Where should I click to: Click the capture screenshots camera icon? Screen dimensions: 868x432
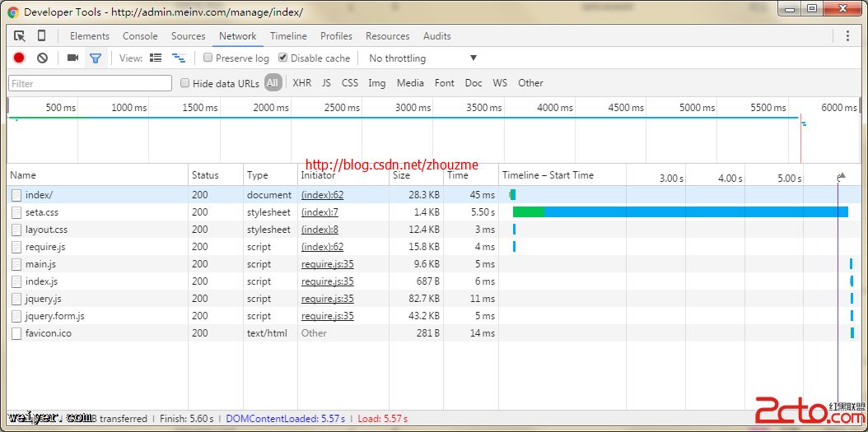[72, 58]
